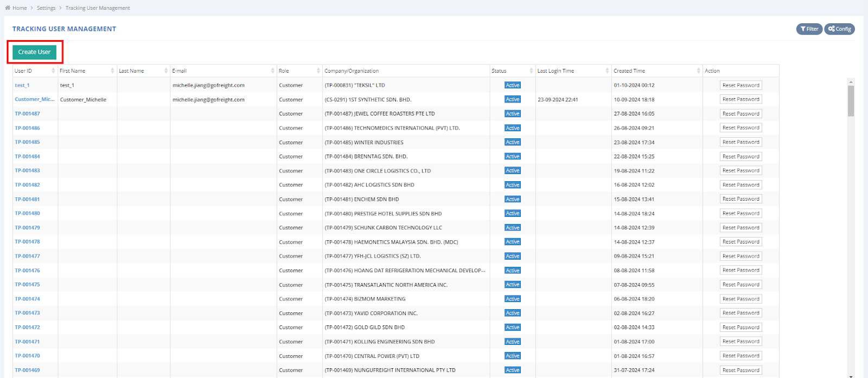The height and width of the screenshot is (378, 868).
Task: Click the Home icon in breadcrumb
Action: pos(8,8)
